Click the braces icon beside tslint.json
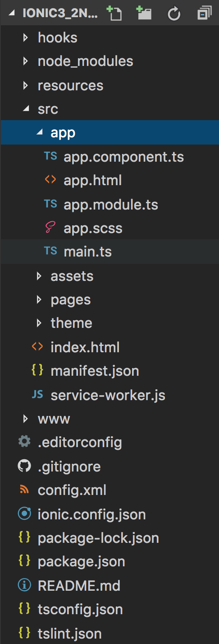 24,633
